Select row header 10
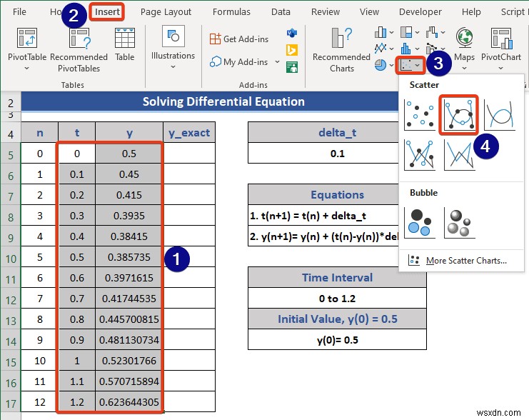 (x=11, y=259)
